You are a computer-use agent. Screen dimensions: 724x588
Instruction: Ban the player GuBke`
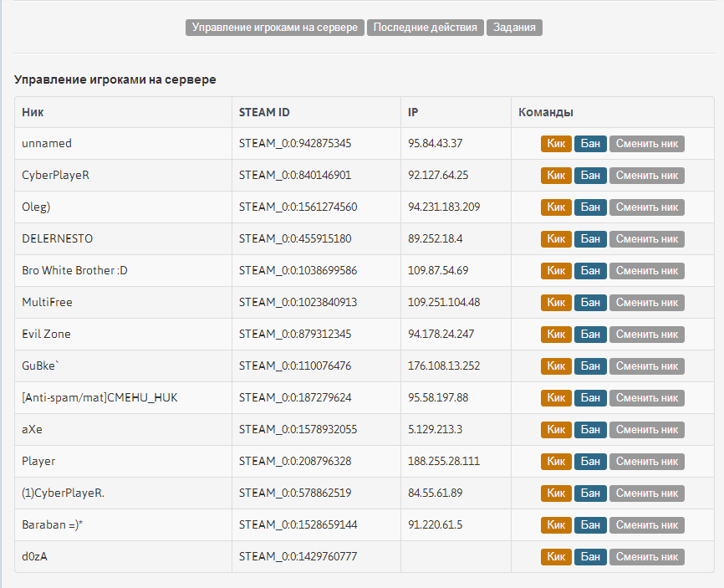pos(590,366)
